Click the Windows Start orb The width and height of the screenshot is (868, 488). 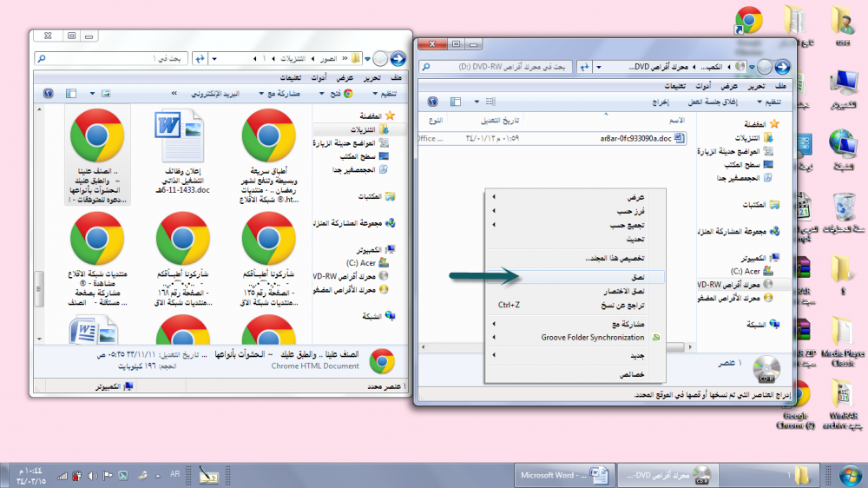pyautogui.click(x=845, y=475)
